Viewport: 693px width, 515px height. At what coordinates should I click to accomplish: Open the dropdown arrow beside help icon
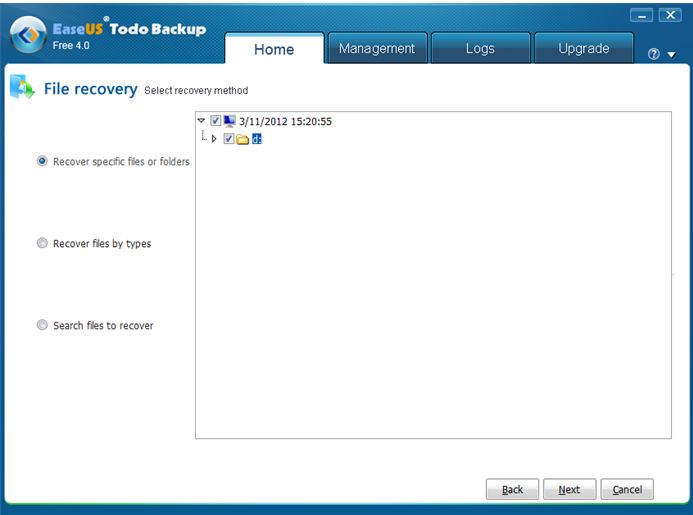coord(671,55)
